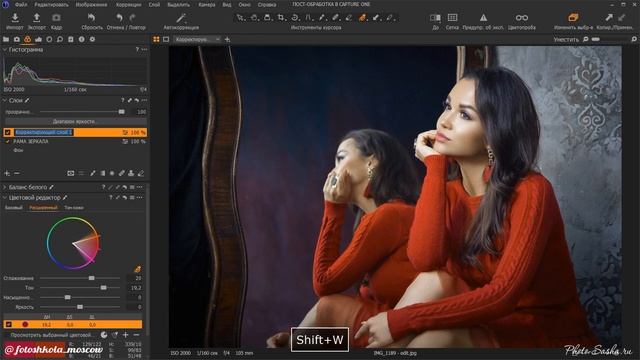The image size is (640, 360).
Task: Select the crop cursor tool
Action: tap(281, 18)
